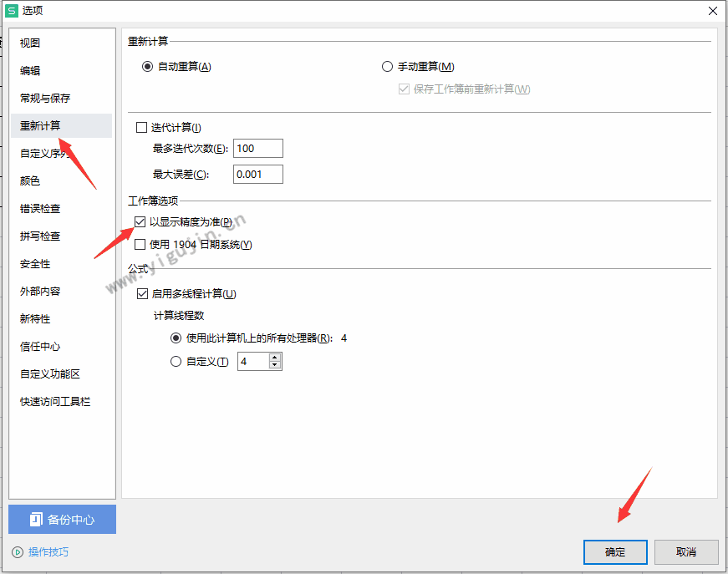The height and width of the screenshot is (574, 728).
Task: Select the 手动重算 radio button
Action: click(x=387, y=67)
